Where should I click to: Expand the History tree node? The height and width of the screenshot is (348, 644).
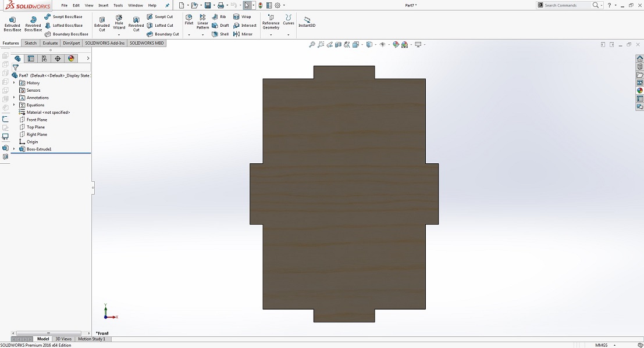coord(14,83)
